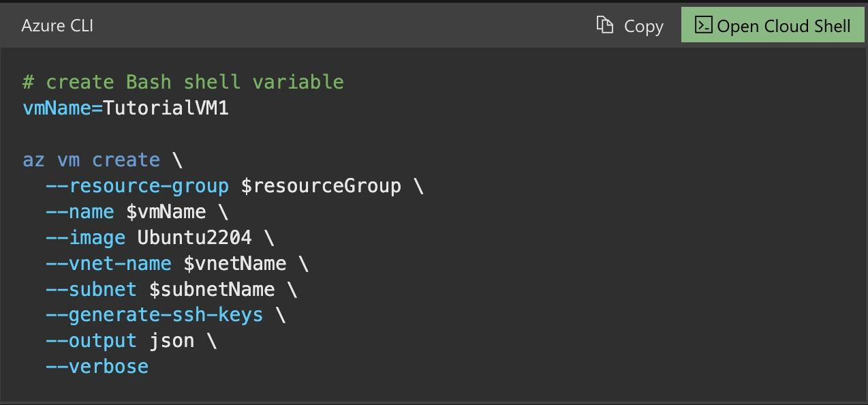The width and height of the screenshot is (868, 405).
Task: Click the Ubuntu2204 image value
Action: [x=194, y=237]
